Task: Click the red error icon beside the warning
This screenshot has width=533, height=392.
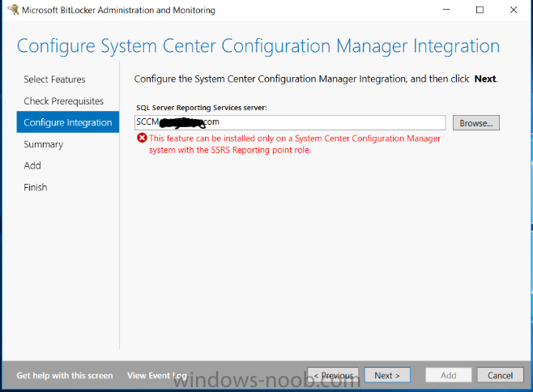Action: click(x=142, y=138)
